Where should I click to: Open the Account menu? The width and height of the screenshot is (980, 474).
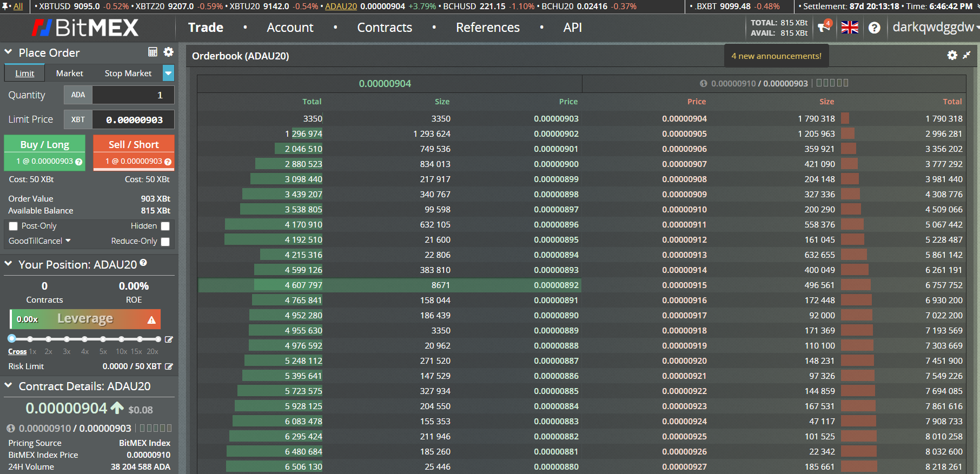point(290,27)
